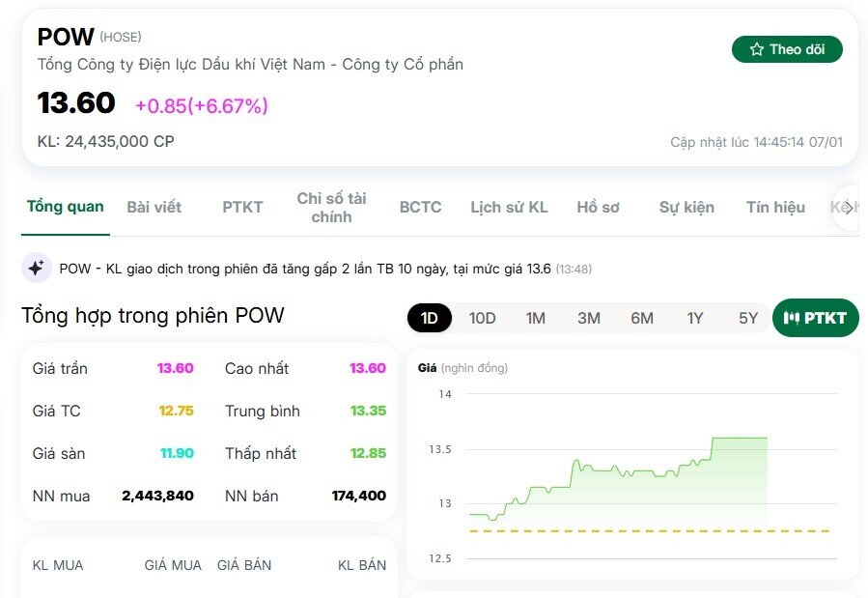Switch to the Bài viết tab

154,207
